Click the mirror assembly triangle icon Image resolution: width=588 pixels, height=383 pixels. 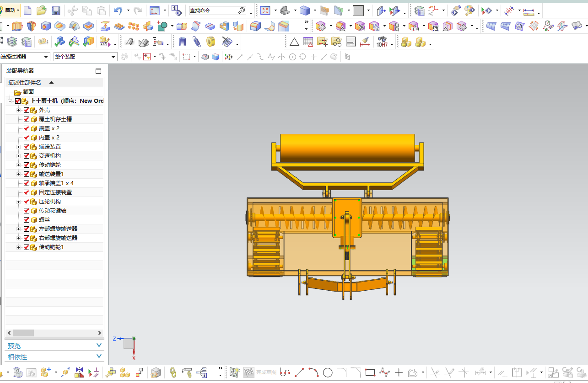pyautogui.click(x=79, y=372)
